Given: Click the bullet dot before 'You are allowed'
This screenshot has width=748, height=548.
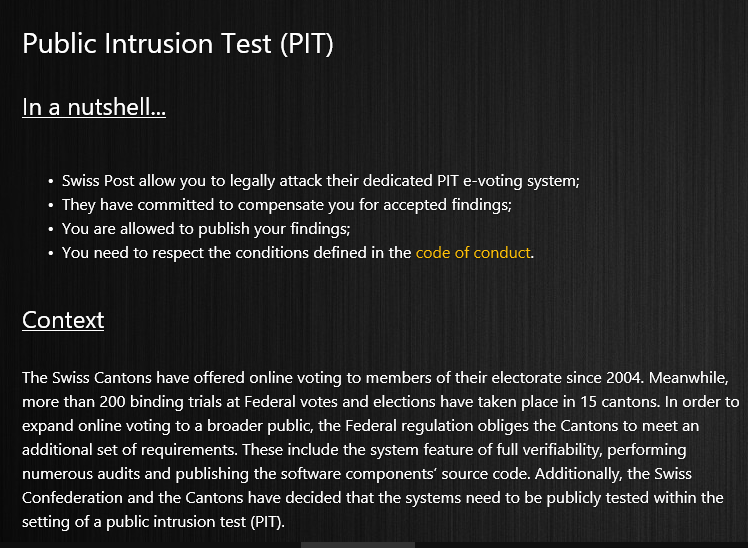Looking at the screenshot, I should (51, 229).
